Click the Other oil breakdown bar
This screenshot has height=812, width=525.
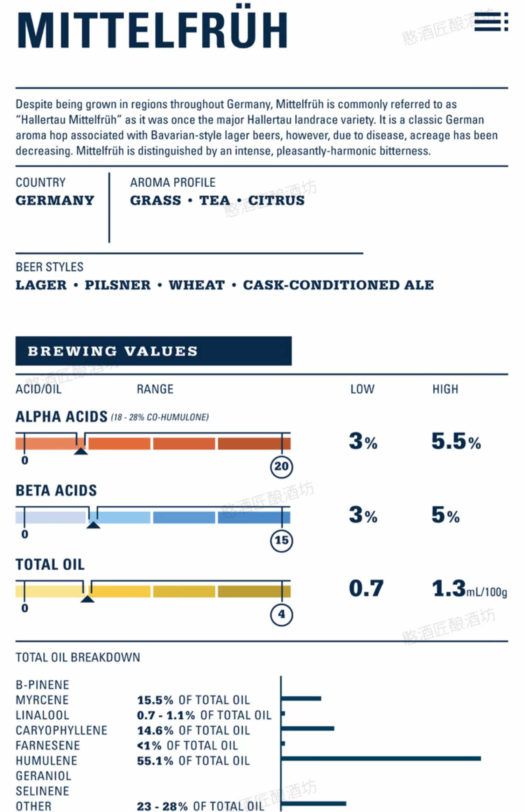pyautogui.click(x=313, y=804)
